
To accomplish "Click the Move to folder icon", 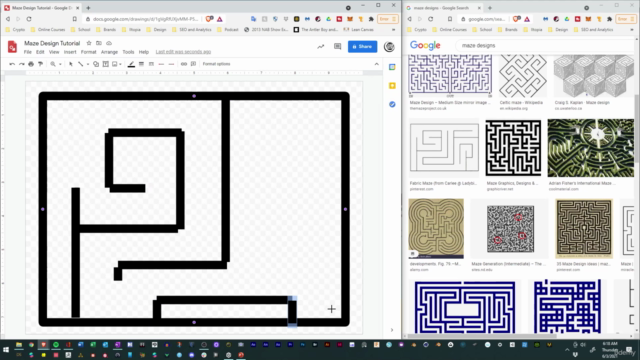I will click(x=99, y=43).
